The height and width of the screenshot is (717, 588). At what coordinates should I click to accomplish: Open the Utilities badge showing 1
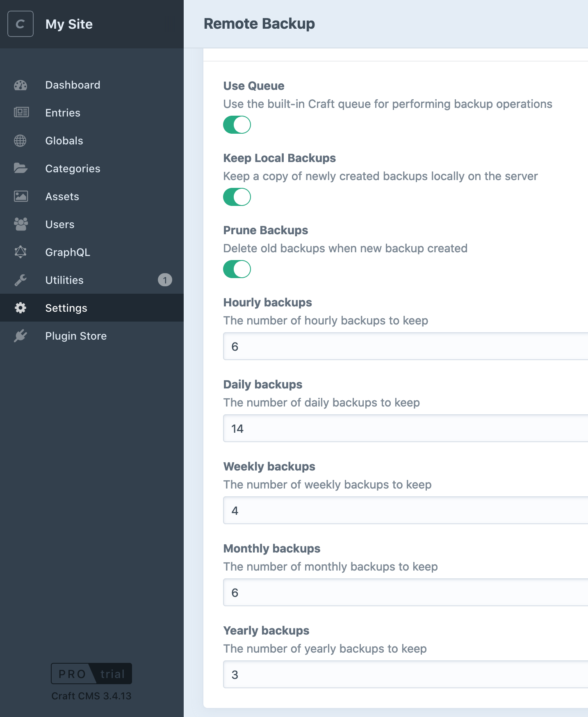click(x=165, y=280)
